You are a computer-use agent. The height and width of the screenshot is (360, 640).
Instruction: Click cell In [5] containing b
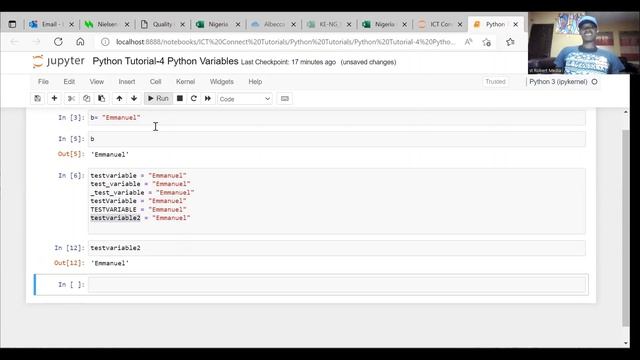coord(337,139)
